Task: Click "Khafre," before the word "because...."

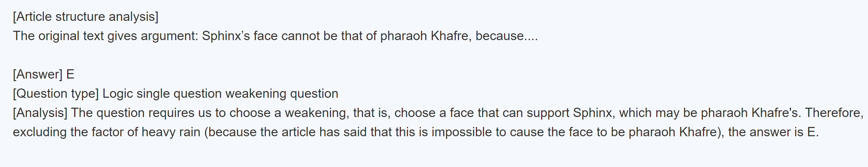Action: click(451, 36)
